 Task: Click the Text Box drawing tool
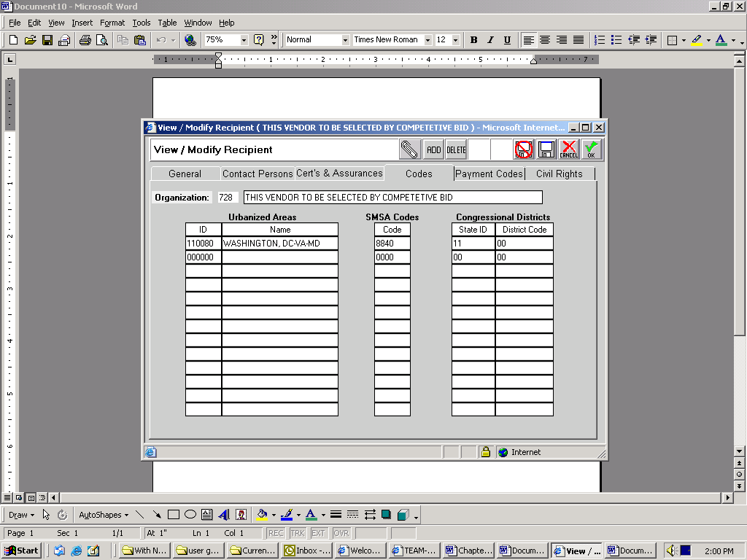click(x=206, y=515)
